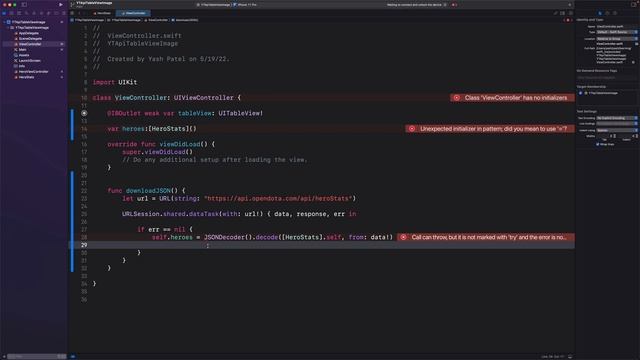Open Assets catalog in navigator
Screen dimensions: 640x360
(x=22, y=55)
